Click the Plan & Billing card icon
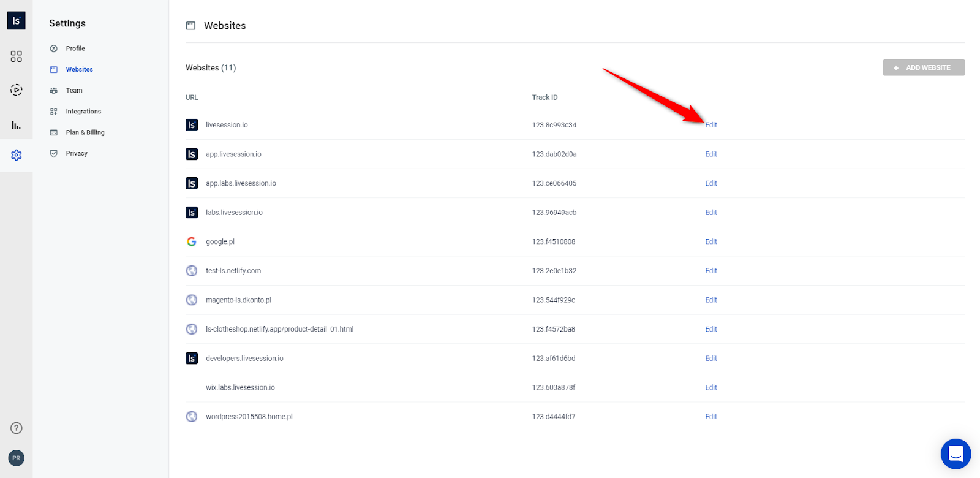 (54, 132)
